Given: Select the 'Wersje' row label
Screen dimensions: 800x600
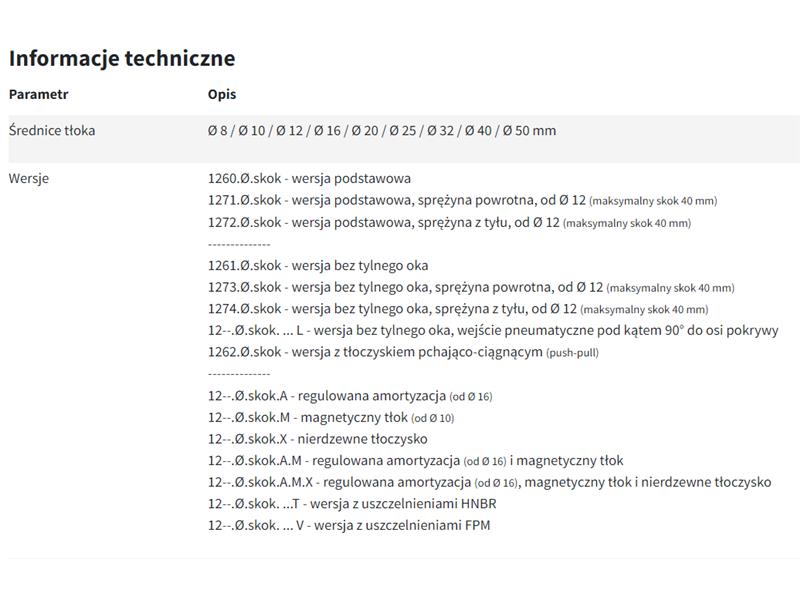Looking at the screenshot, I should 29,179.
